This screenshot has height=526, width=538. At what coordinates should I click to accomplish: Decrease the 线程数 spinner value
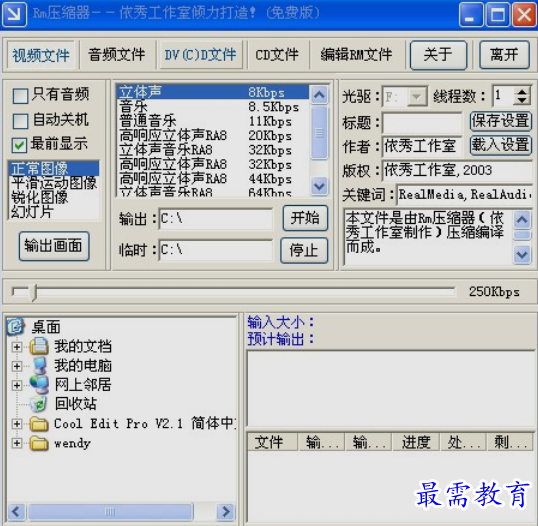click(522, 101)
